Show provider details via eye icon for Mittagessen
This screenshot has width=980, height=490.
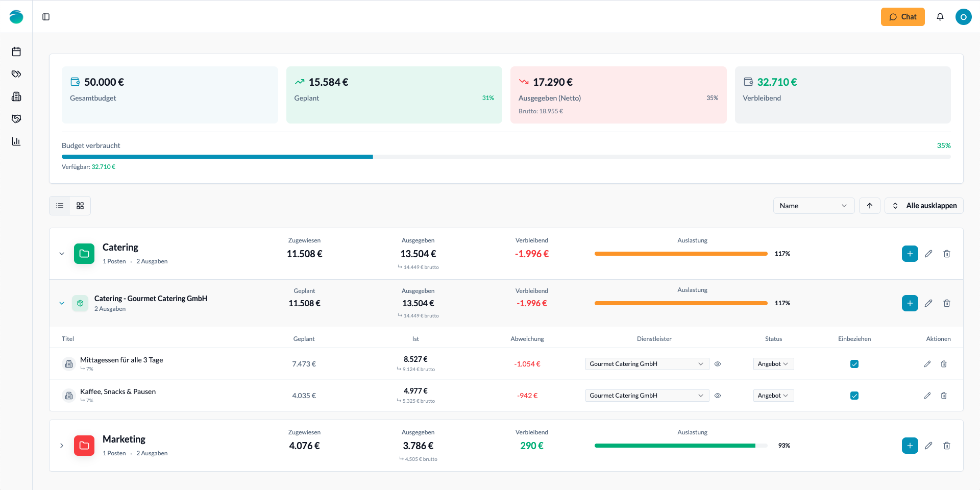point(717,364)
